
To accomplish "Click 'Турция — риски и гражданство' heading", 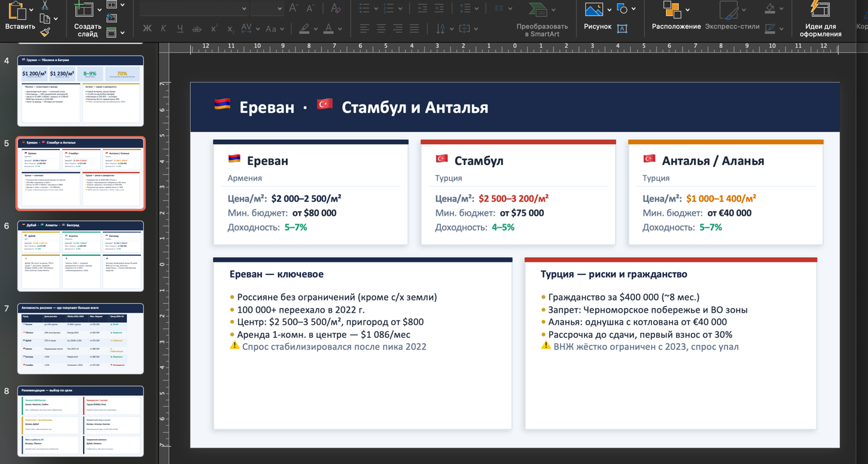I will tap(614, 274).
